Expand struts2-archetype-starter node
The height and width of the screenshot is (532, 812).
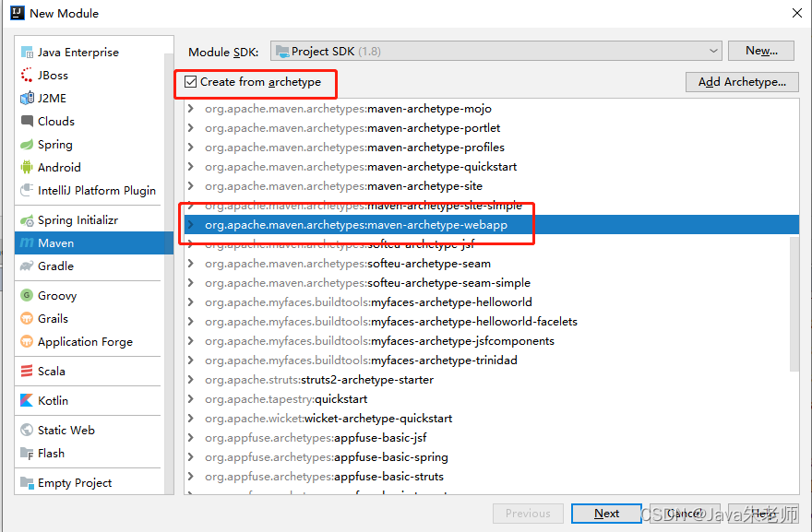[x=191, y=379]
